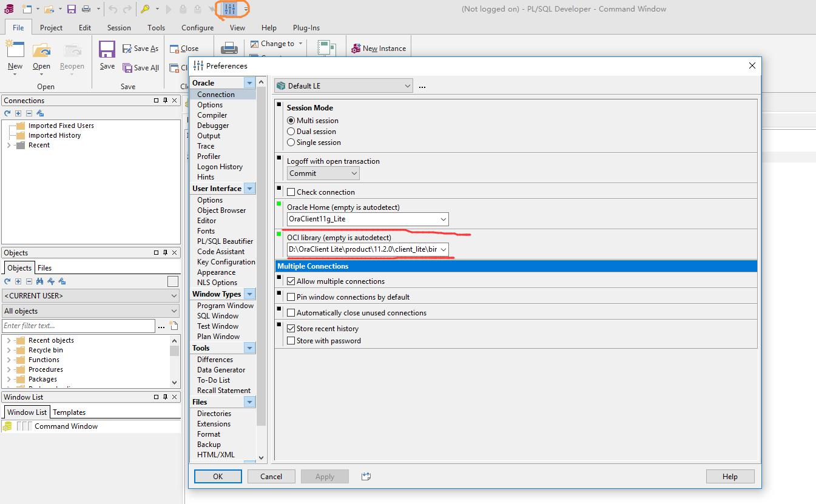Select Recycle bin in Objects tree
The width and height of the screenshot is (816, 504).
pyautogui.click(x=46, y=351)
